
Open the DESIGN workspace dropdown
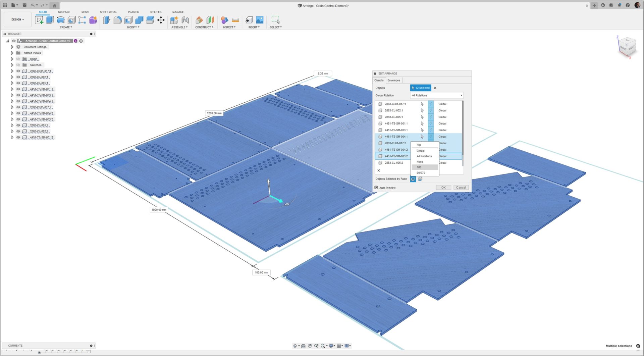(x=17, y=20)
